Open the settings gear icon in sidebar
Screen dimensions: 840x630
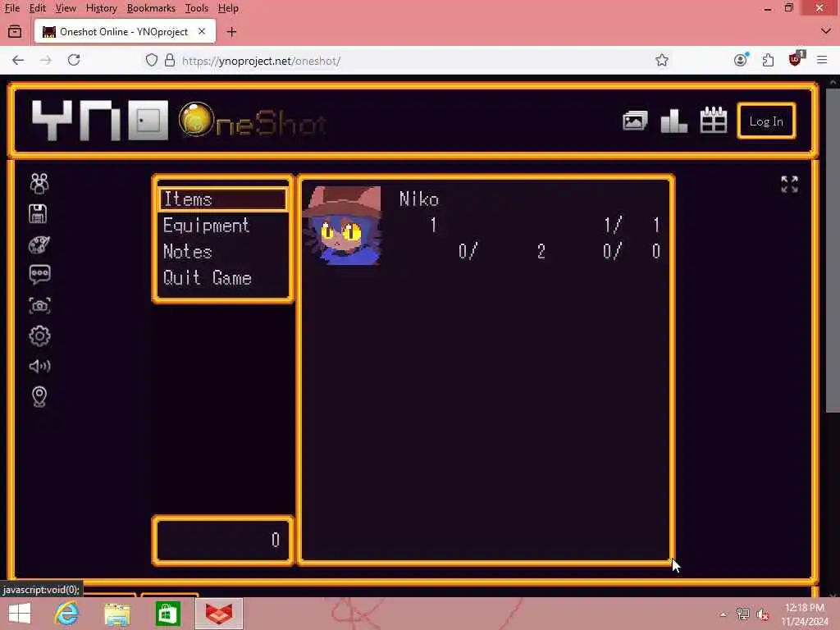39,336
